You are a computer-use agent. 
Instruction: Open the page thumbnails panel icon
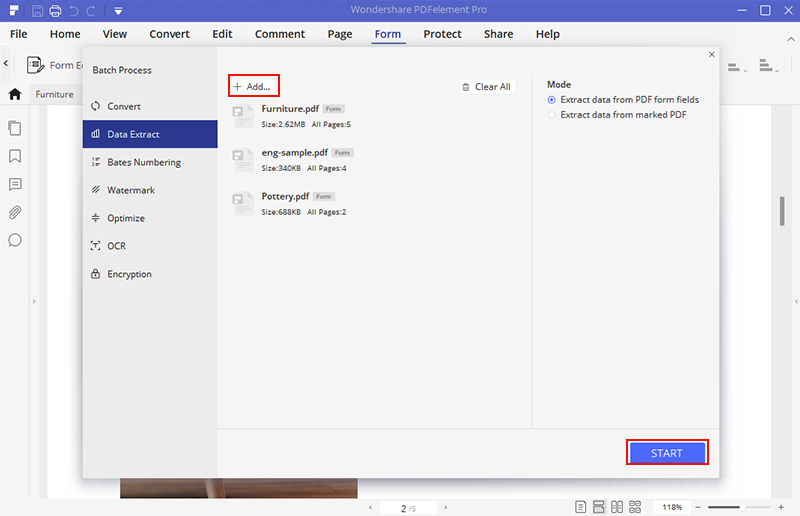click(15, 128)
